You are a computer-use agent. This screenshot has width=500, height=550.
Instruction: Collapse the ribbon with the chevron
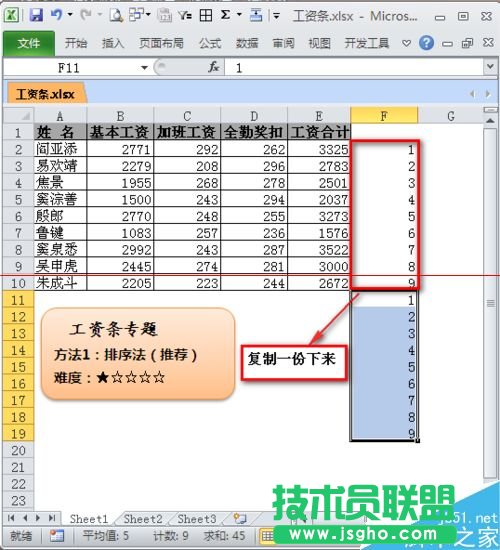pos(406,43)
